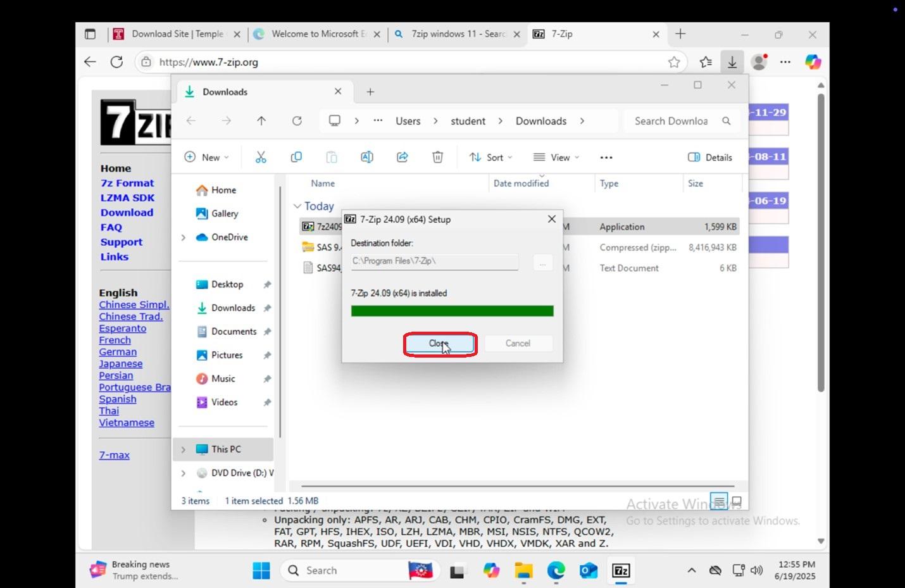Open the View dropdown in File Explorer
905x588 pixels.
tap(556, 158)
